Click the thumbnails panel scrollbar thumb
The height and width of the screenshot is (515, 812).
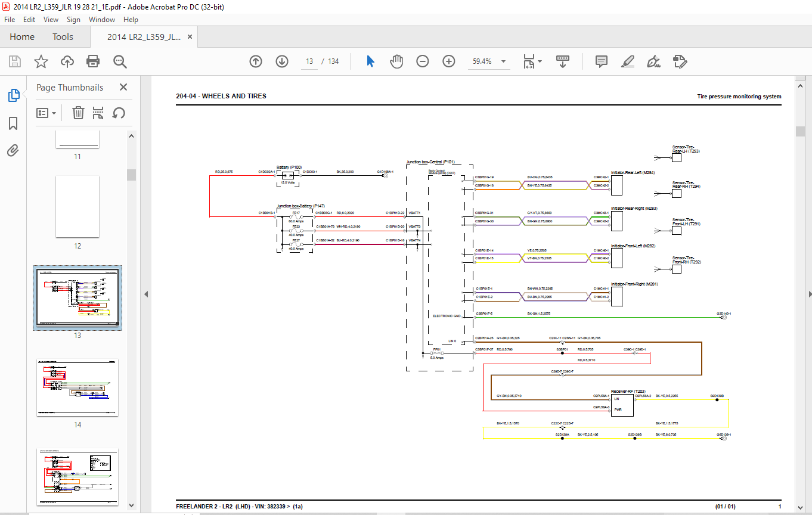(x=131, y=175)
